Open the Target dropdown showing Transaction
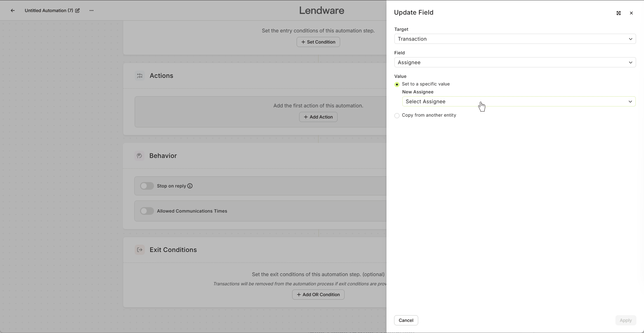This screenshot has width=644, height=333. click(x=514, y=39)
